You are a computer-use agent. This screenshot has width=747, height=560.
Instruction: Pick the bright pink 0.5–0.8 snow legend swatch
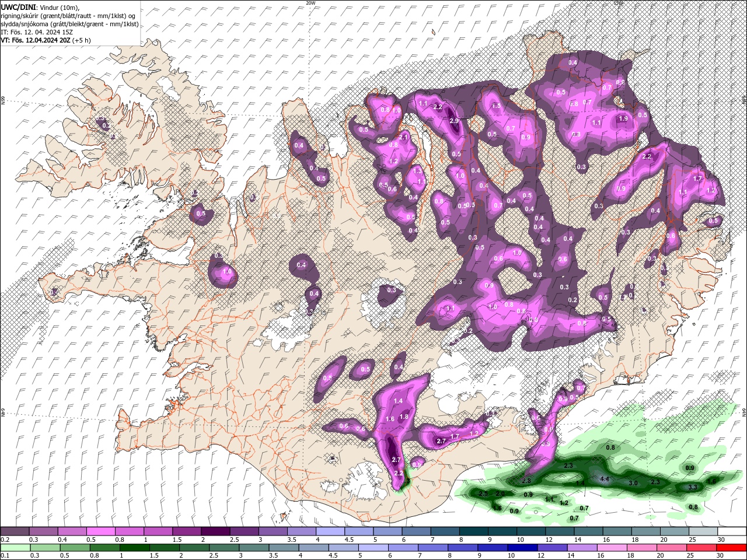click(x=100, y=531)
